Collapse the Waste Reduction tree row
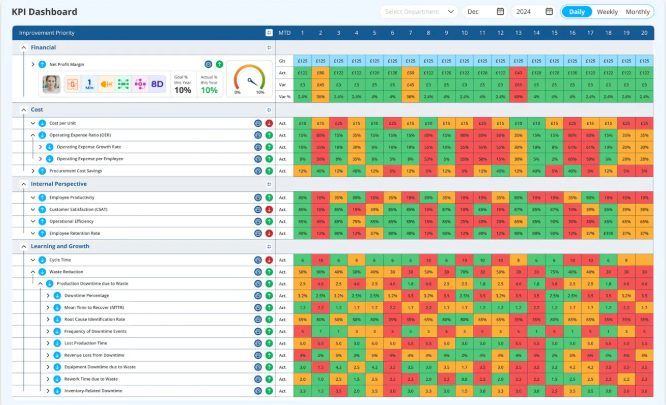Image resolution: width=666 pixels, height=405 pixels. pos(31,271)
